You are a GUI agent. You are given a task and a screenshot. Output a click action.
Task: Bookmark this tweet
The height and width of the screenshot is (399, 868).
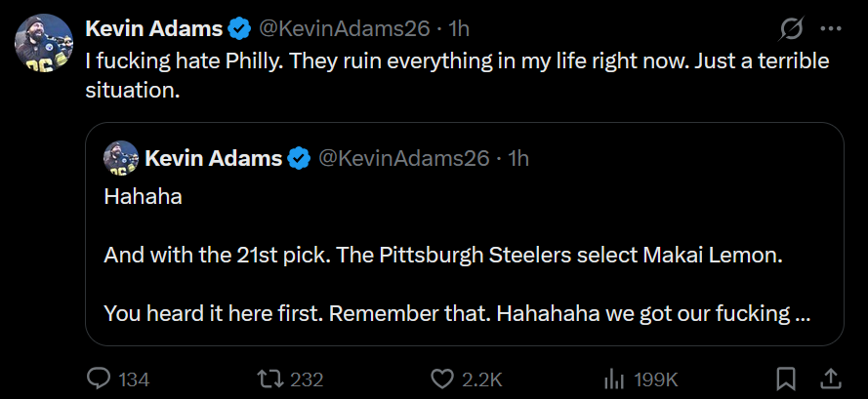coord(785,379)
